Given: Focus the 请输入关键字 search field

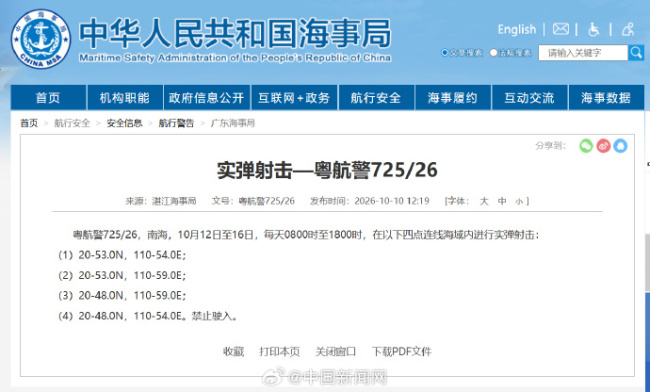Looking at the screenshot, I should click(583, 53).
